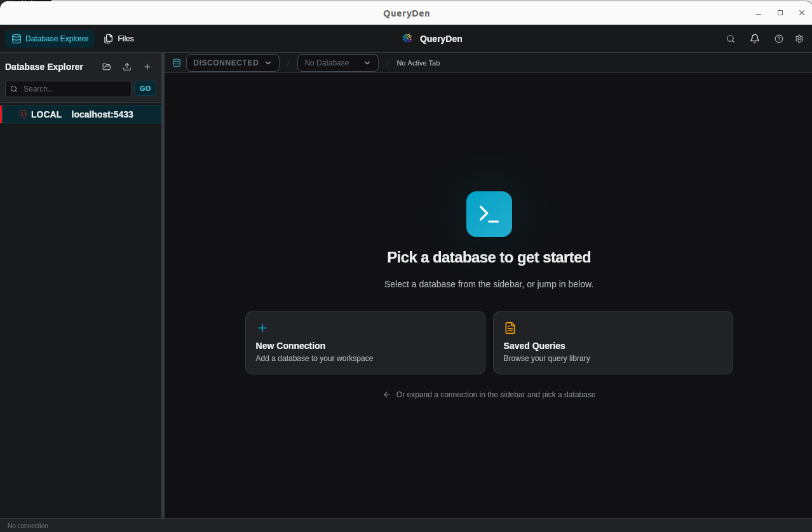The width and height of the screenshot is (812, 532).
Task: Select the LOCAL localhost:5433 connection
Action: (x=81, y=114)
